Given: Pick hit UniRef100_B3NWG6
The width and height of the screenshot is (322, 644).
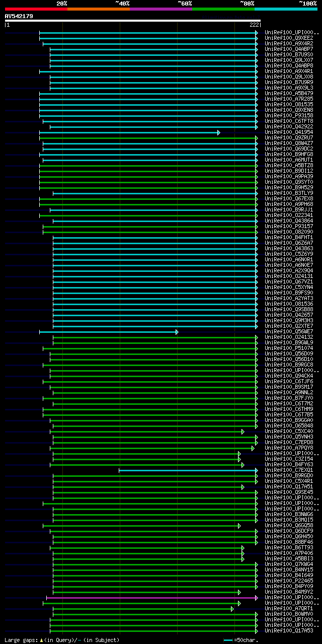Looking at the screenshot, I should [289, 515].
